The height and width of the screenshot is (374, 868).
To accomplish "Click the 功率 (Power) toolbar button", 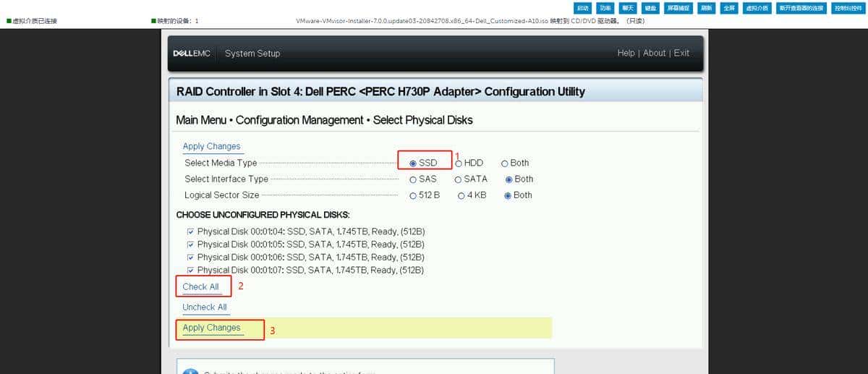I will click(605, 8).
